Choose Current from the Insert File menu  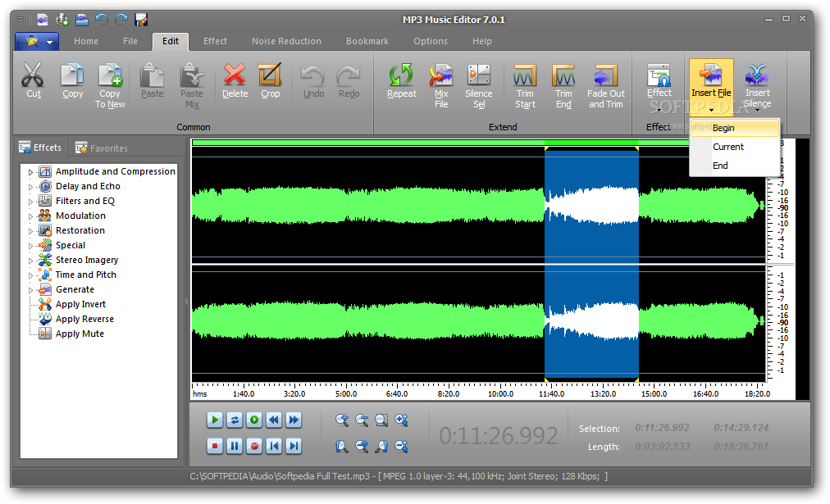(x=735, y=147)
